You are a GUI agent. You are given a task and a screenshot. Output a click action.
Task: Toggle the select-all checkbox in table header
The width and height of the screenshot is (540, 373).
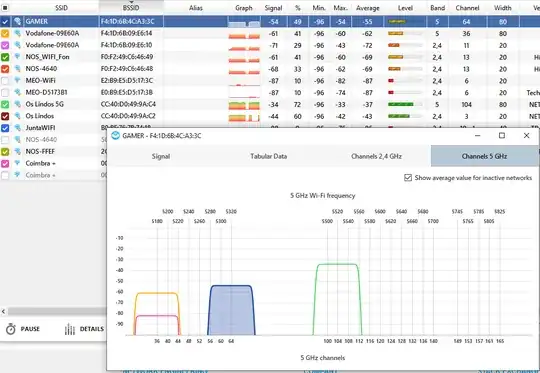pos(5,8)
